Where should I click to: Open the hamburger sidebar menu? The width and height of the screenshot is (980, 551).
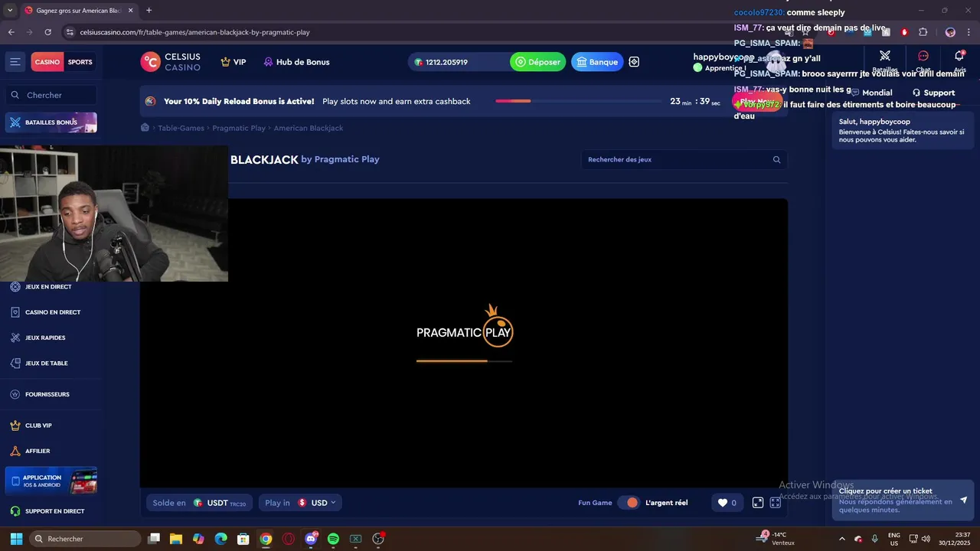15,62
